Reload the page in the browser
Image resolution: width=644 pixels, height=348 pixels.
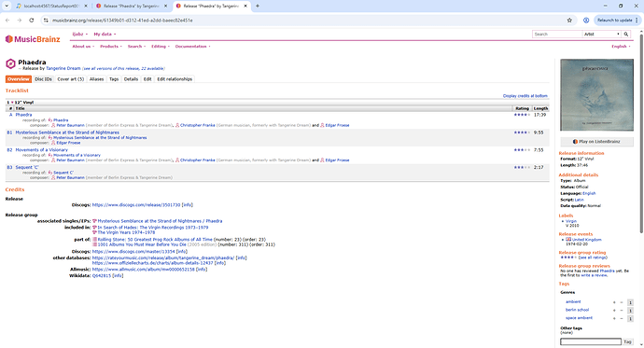pyautogui.click(x=31, y=21)
